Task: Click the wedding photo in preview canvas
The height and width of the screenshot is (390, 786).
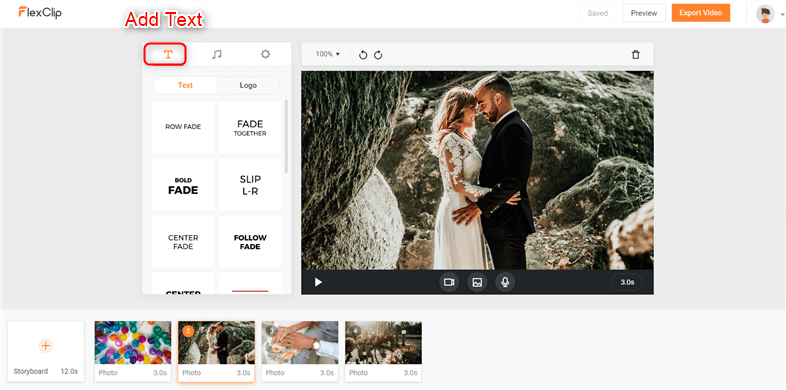Action: click(x=477, y=170)
